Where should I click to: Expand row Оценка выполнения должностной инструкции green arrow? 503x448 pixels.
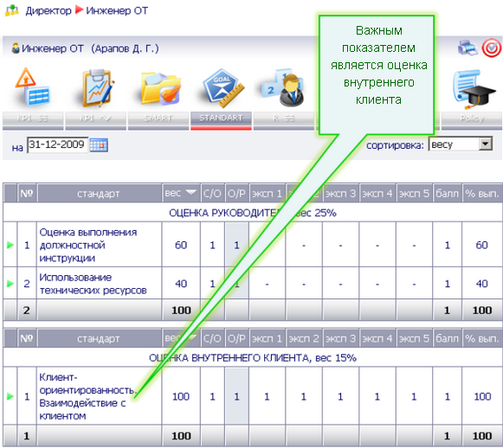(10, 245)
